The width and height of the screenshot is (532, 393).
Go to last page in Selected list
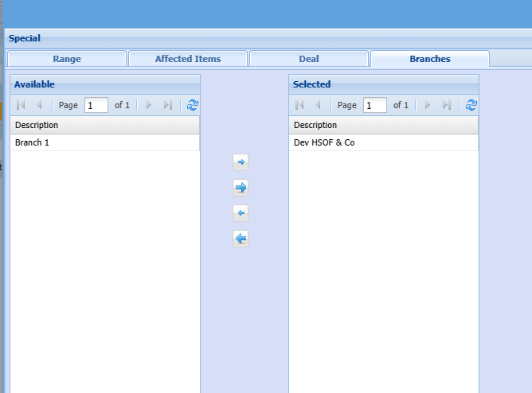tap(447, 105)
